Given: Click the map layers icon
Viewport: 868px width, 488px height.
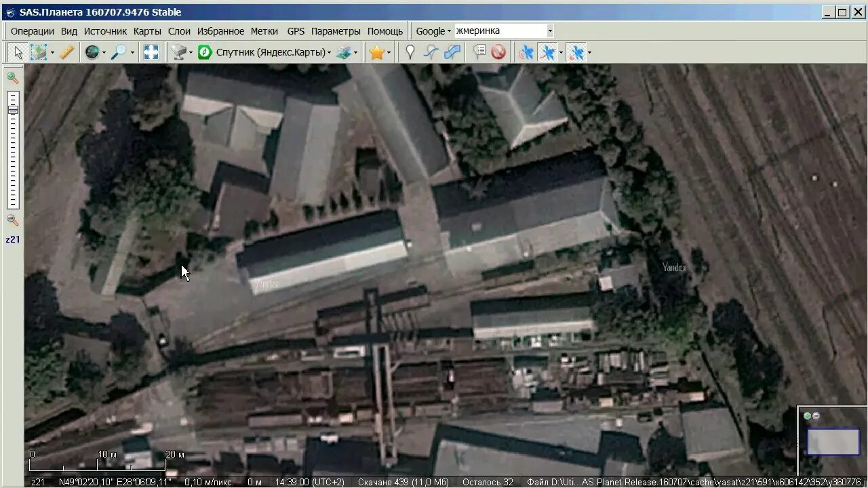Looking at the screenshot, I should tap(344, 52).
